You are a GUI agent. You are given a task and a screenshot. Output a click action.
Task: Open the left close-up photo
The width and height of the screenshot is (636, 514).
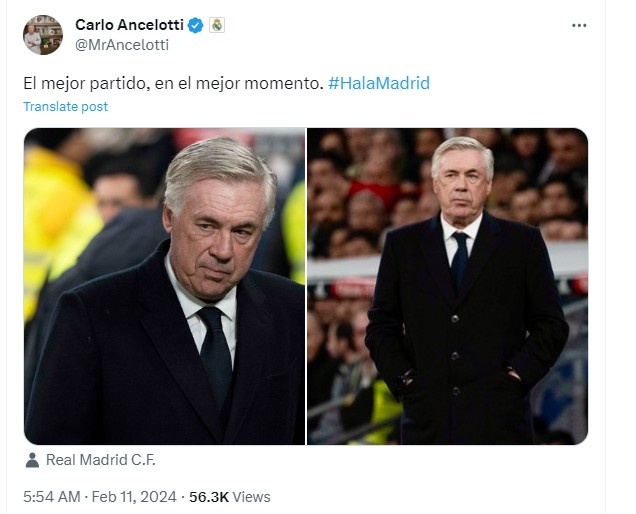(x=165, y=286)
